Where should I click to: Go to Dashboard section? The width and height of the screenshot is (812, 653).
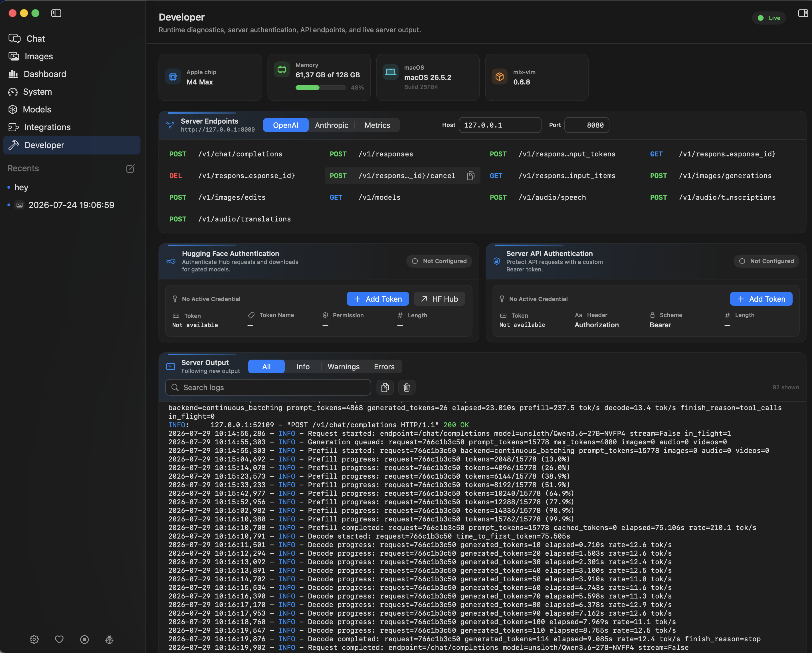click(72, 74)
